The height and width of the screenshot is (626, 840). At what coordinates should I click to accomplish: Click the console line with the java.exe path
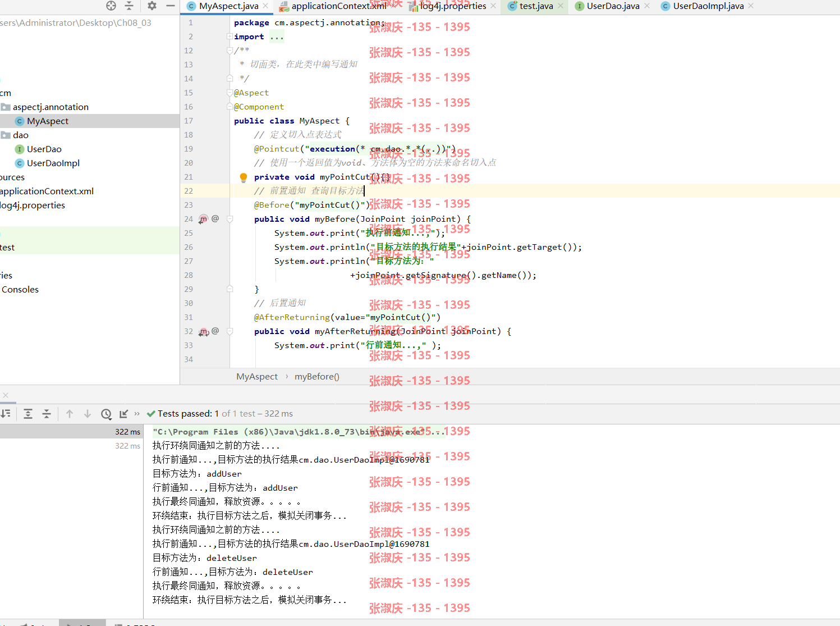pos(299,432)
